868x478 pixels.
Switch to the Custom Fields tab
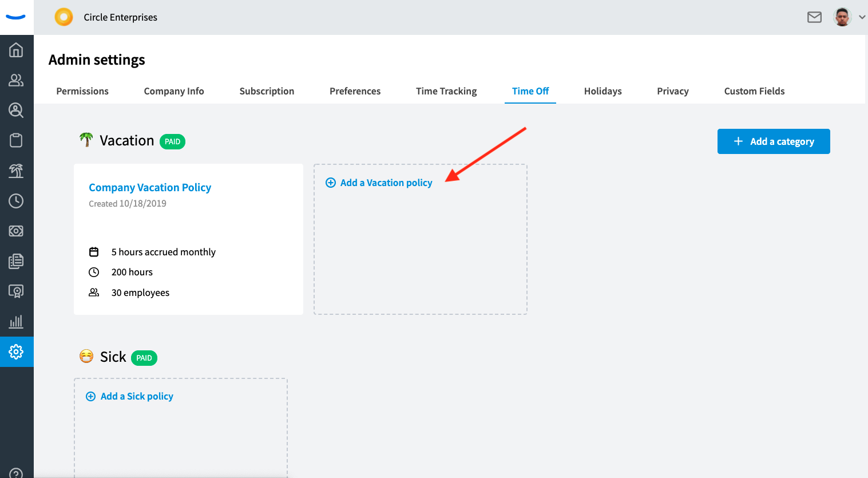click(754, 91)
